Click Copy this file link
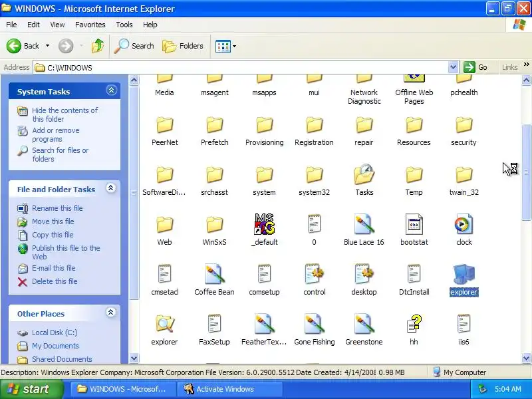532x399 pixels. click(x=53, y=235)
